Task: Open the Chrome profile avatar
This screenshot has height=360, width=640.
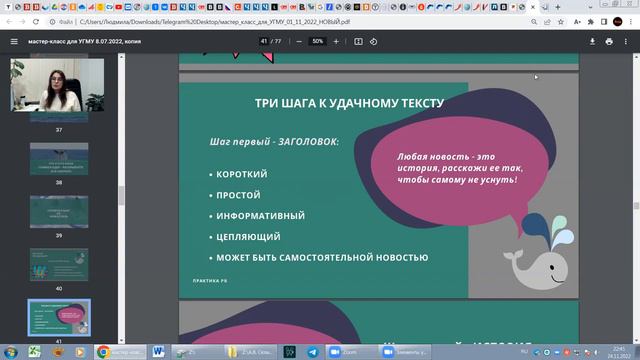Action: [618, 22]
